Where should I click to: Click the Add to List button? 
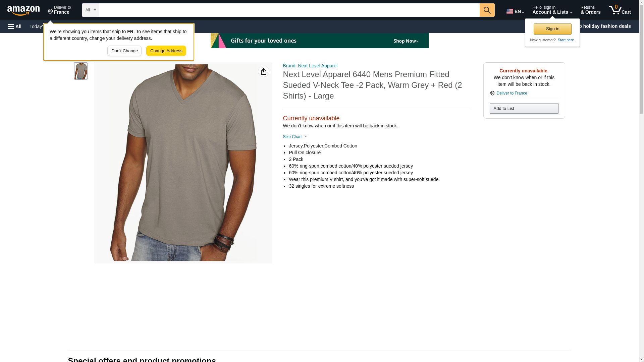point(524,108)
